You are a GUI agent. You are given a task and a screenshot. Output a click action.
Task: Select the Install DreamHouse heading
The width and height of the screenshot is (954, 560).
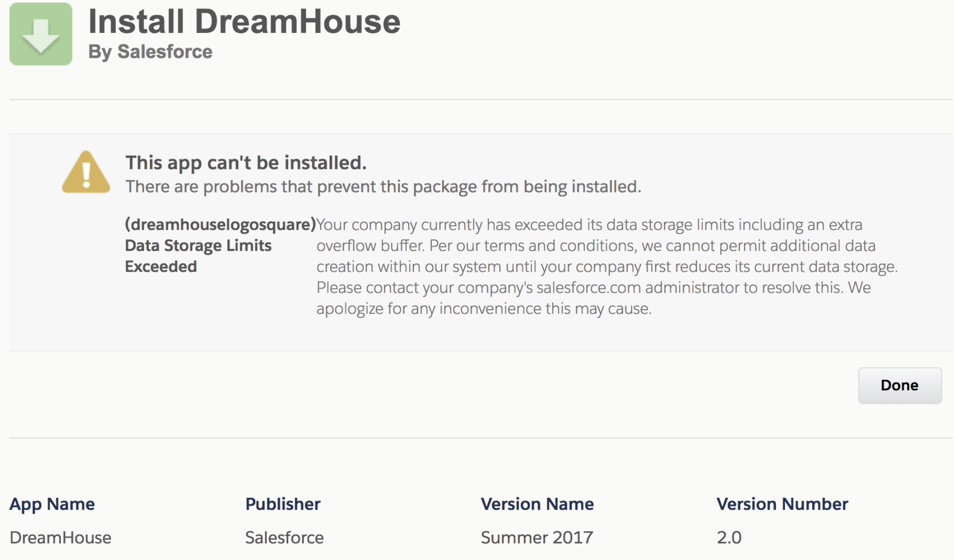(245, 20)
